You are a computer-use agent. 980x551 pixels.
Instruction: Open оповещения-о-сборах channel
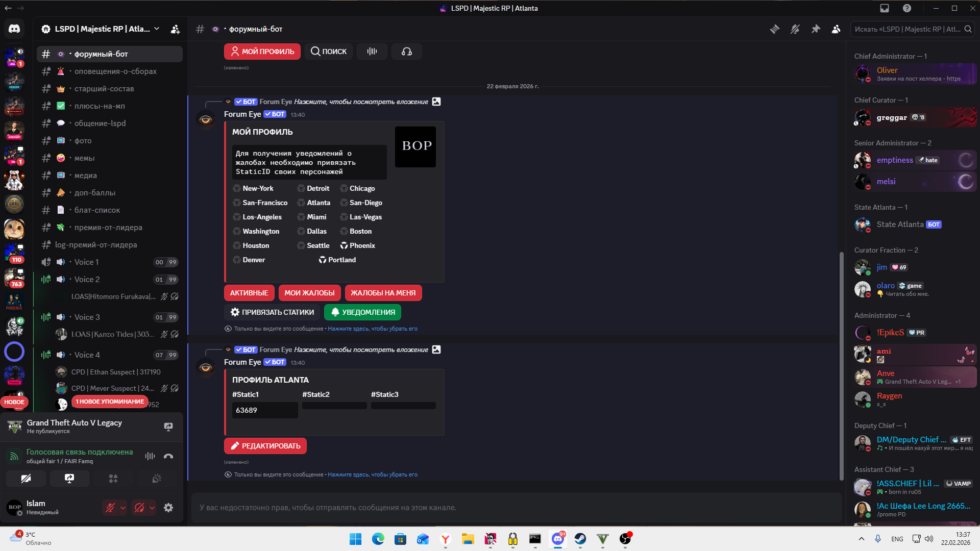point(115,71)
